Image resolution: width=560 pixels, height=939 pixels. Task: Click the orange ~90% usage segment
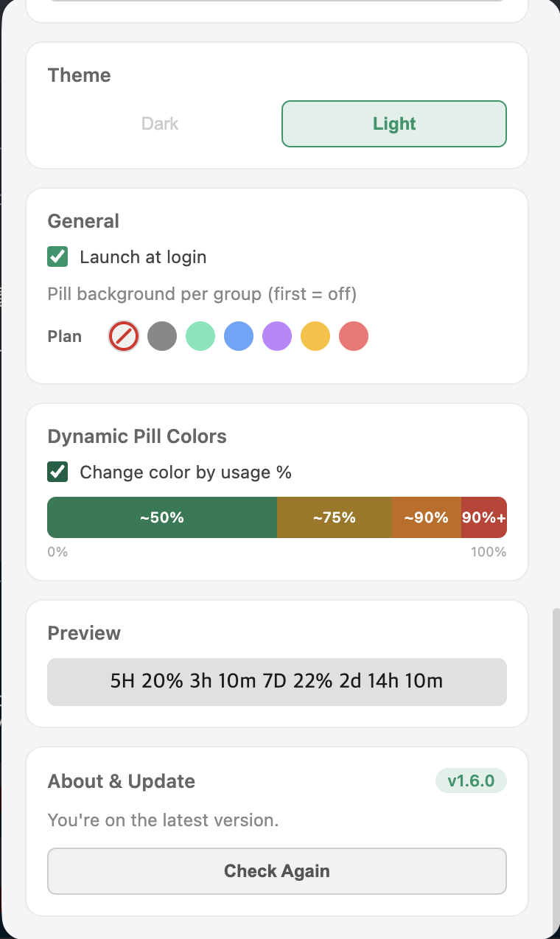pyautogui.click(x=427, y=517)
